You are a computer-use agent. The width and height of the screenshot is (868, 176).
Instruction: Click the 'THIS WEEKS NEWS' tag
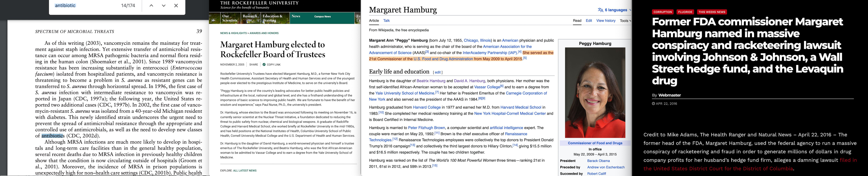tap(712, 12)
